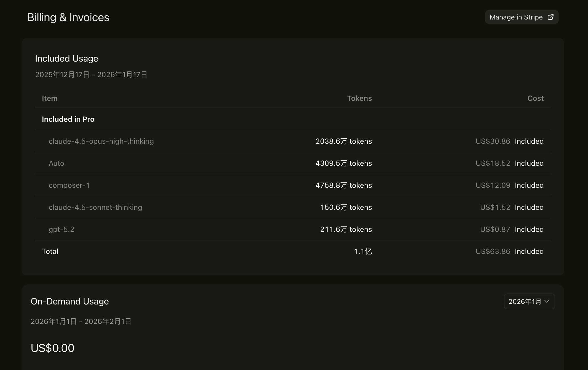Click the Cost column header
The width and height of the screenshot is (588, 370).
pos(535,98)
